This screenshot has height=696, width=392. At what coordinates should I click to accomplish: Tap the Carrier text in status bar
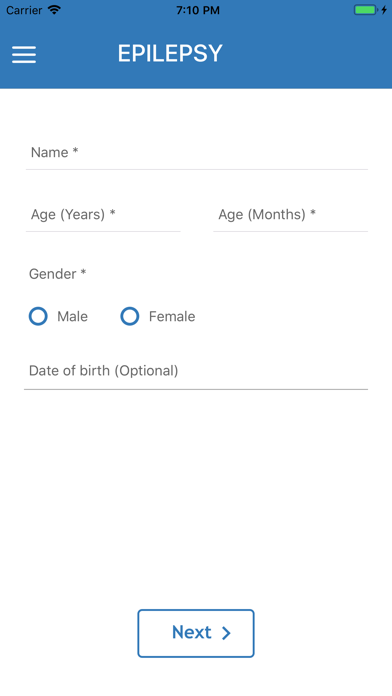click(24, 10)
